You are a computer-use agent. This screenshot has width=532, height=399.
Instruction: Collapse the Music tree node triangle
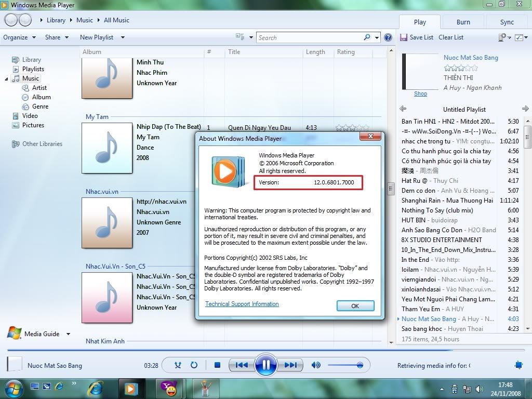point(6,79)
